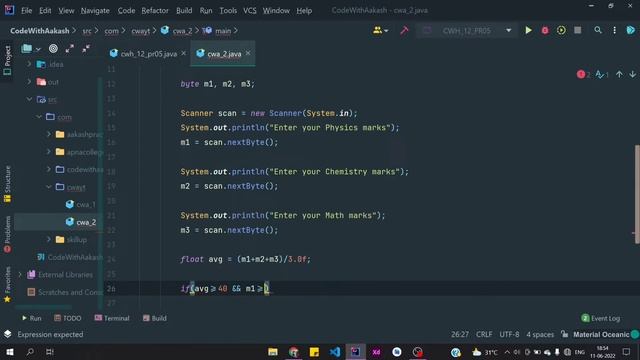Select the cwa_2.java editor tab

pos(223,53)
